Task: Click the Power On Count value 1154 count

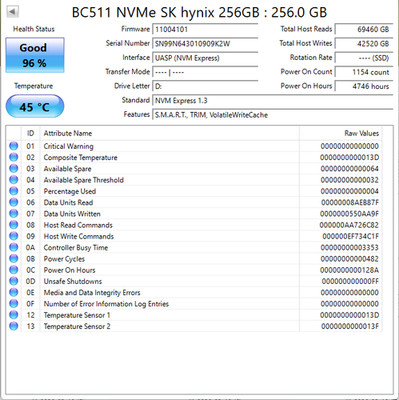Action: [364, 72]
